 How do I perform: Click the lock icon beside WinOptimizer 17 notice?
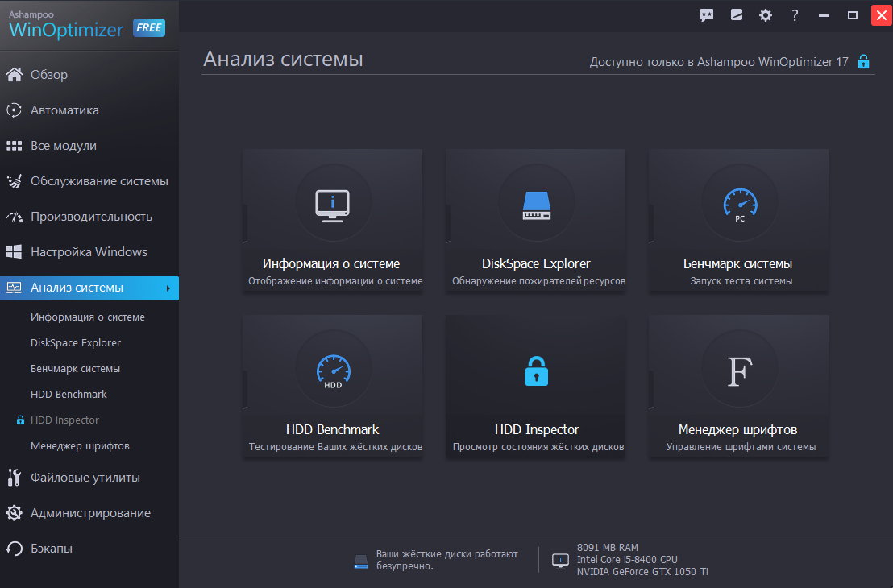(863, 61)
